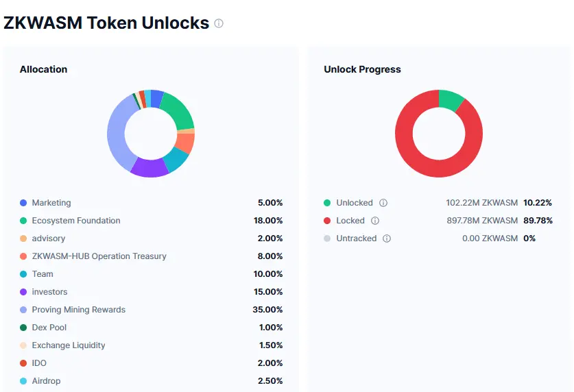Click the info icon next to Unlocked

[x=383, y=203]
